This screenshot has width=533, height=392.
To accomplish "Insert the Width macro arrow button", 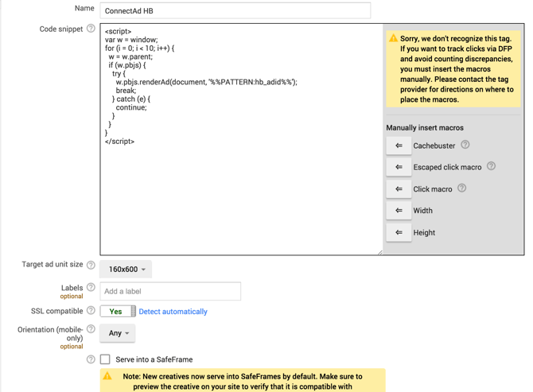I will pyautogui.click(x=399, y=211).
